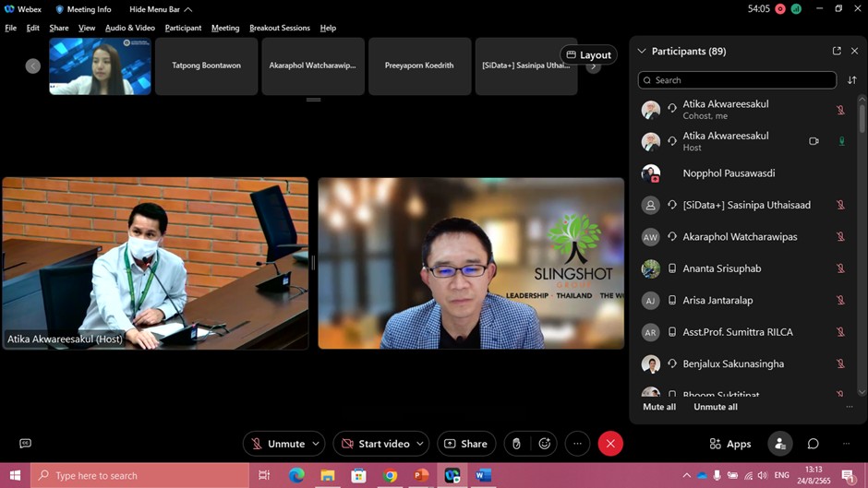Open the Audio & Video menu
Viewport: 868px width, 488px height.
point(129,28)
